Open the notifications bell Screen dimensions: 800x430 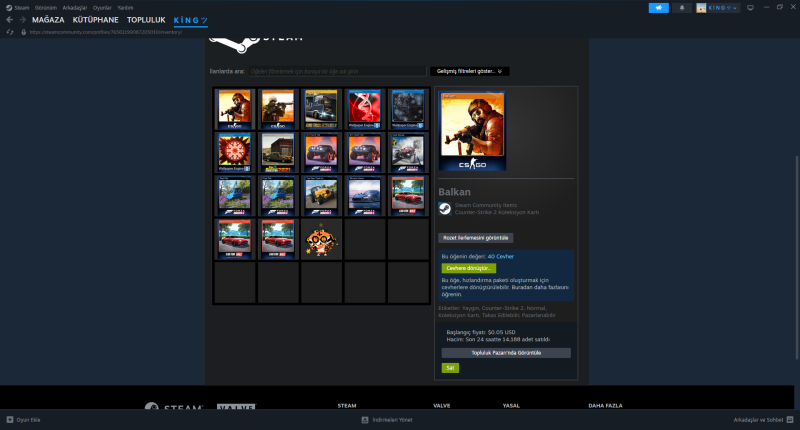click(x=684, y=7)
